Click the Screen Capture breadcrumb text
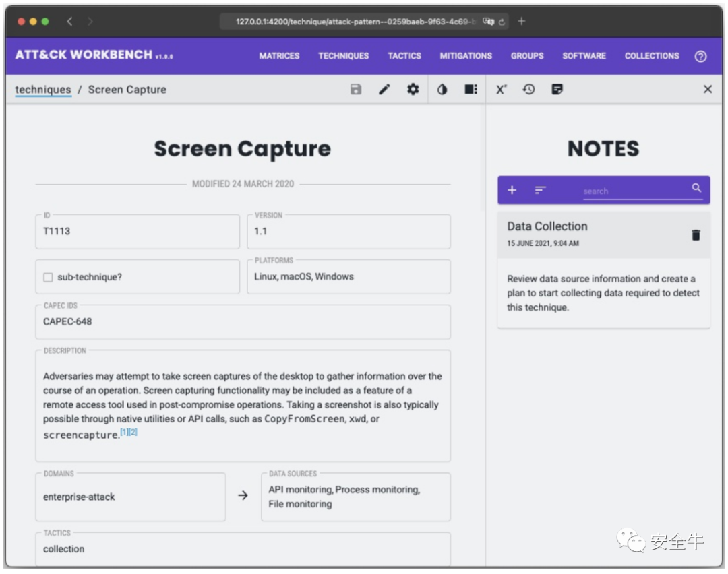Screen dimensions: 728x574 (127, 90)
